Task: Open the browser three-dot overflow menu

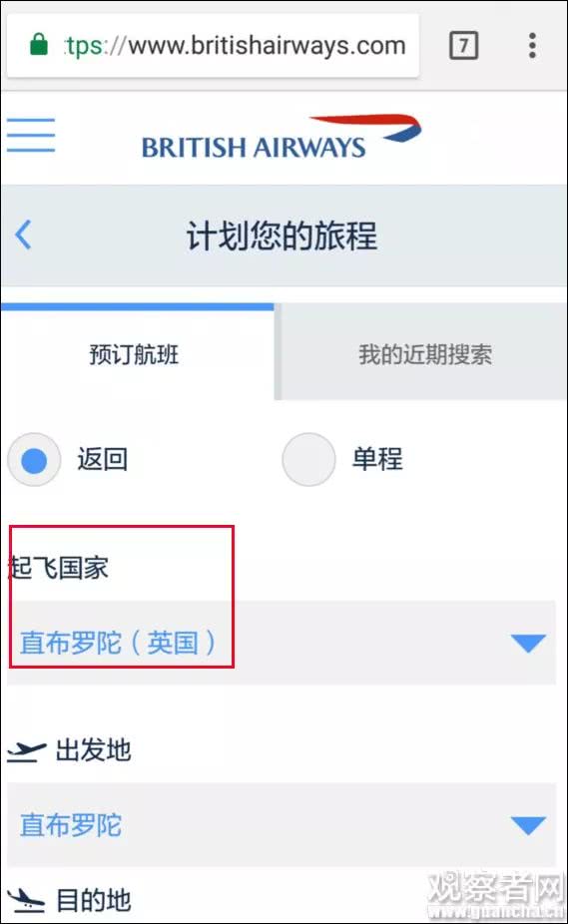Action: (x=532, y=45)
